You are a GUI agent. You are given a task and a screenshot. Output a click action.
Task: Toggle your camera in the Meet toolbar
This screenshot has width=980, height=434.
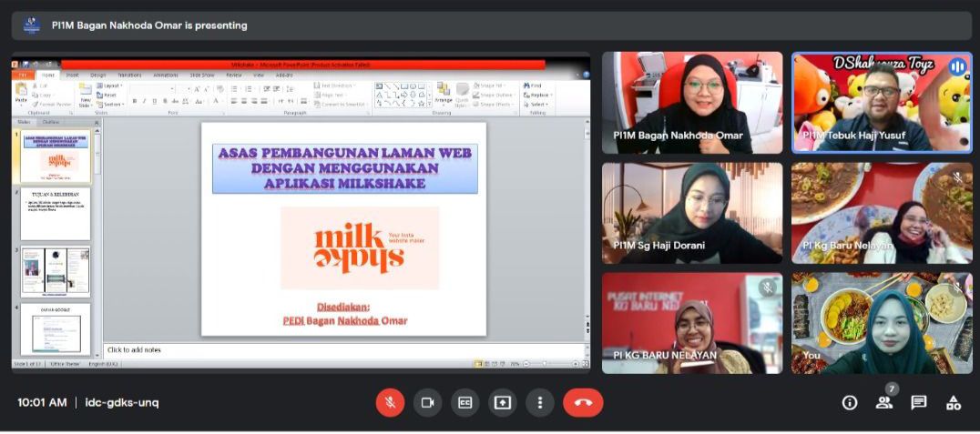[x=427, y=403]
